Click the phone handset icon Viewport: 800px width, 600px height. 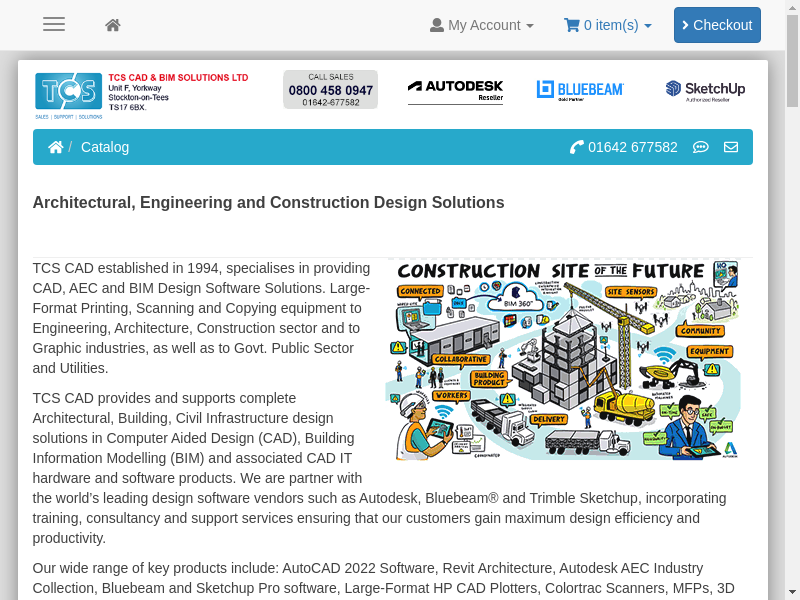pyautogui.click(x=576, y=147)
